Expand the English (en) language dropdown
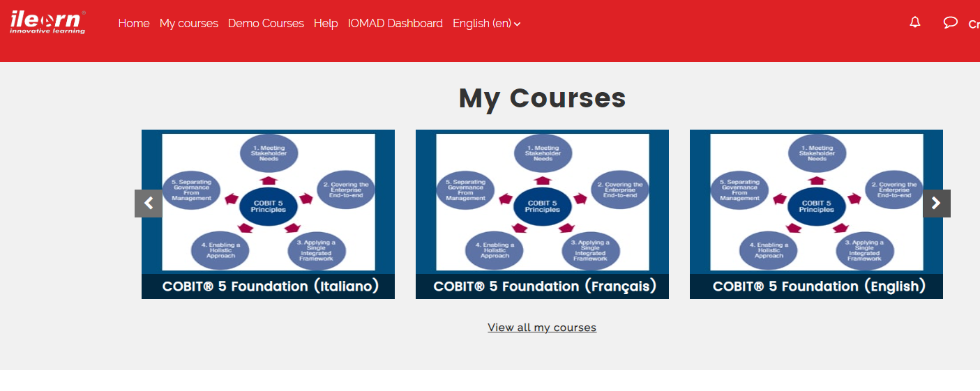This screenshot has width=980, height=391. tap(487, 23)
